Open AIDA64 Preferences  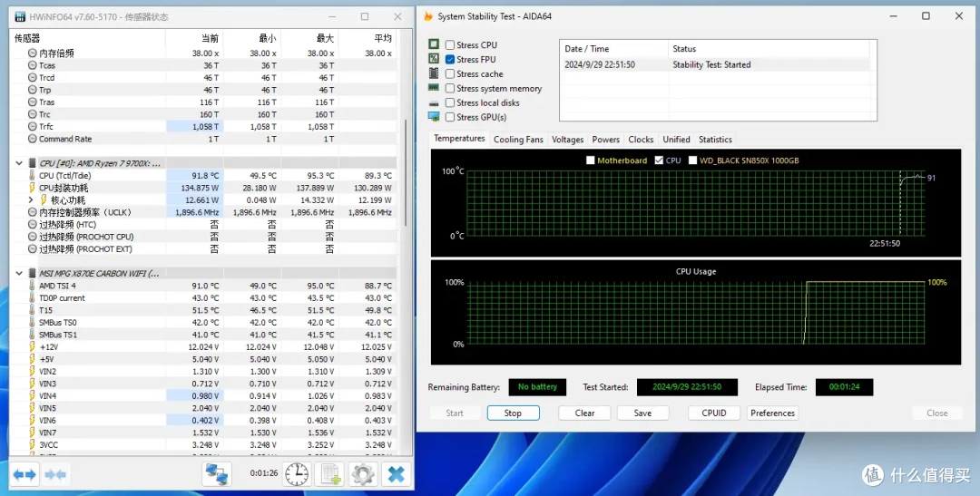click(x=772, y=413)
